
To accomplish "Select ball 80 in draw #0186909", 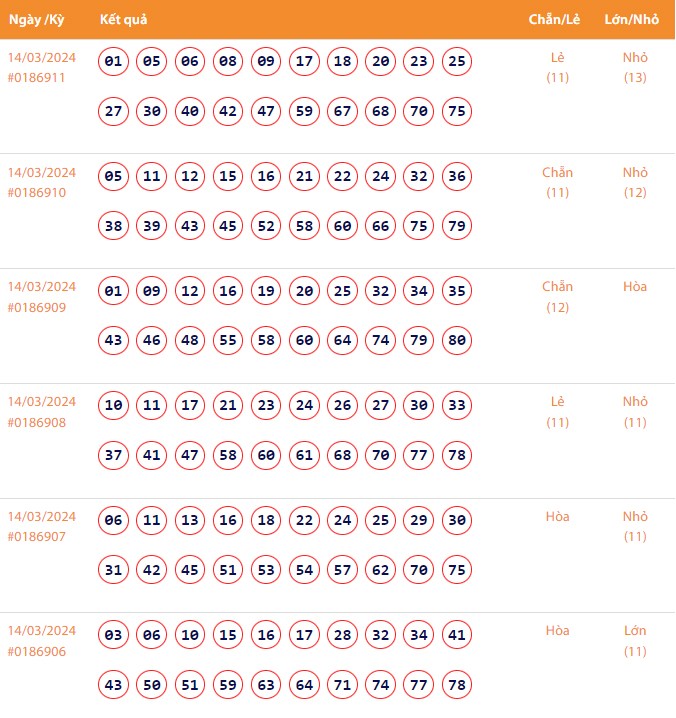I will [x=456, y=340].
